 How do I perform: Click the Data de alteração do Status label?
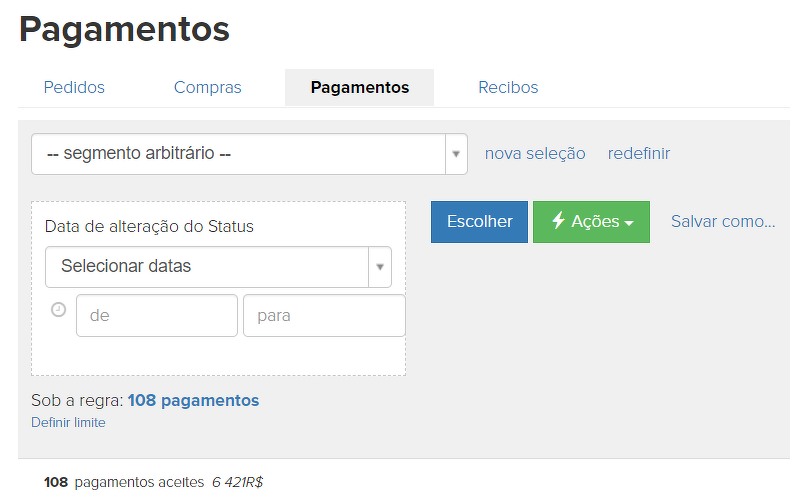pos(149,226)
